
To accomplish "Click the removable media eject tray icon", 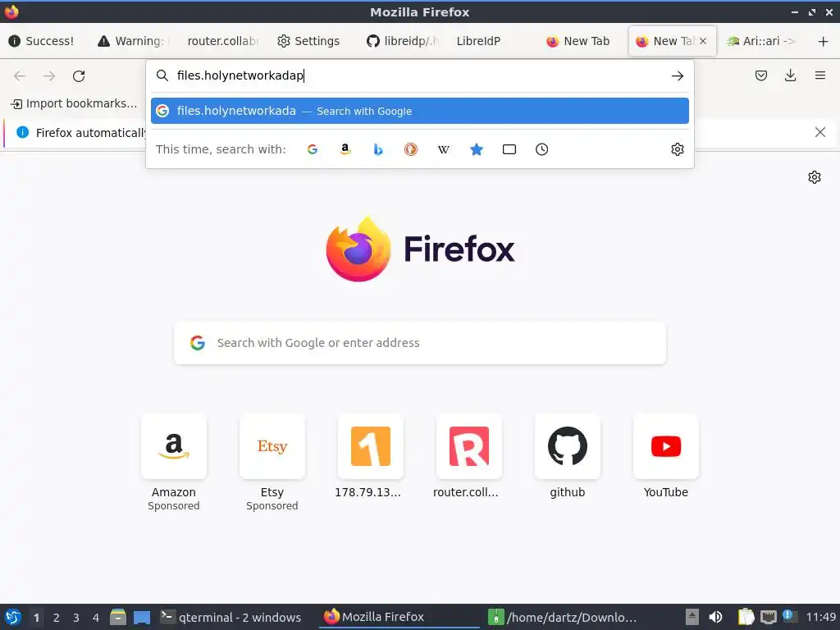I will pyautogui.click(x=692, y=617).
